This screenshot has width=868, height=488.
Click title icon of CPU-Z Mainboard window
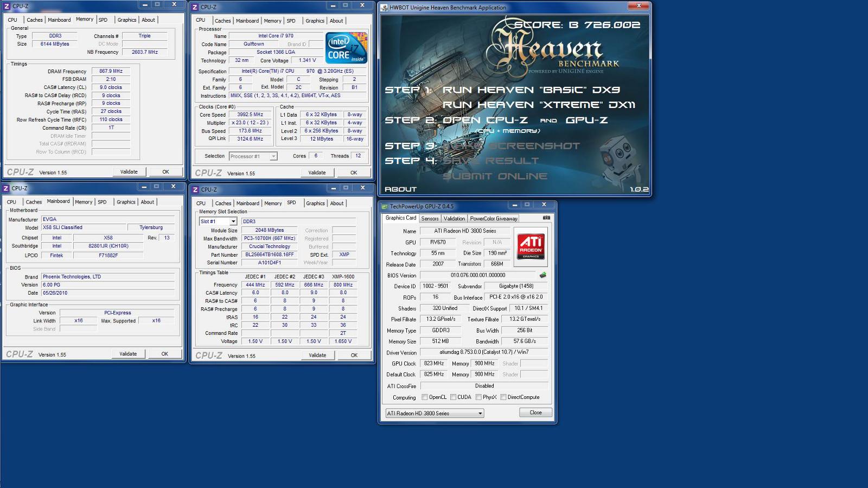(x=7, y=188)
